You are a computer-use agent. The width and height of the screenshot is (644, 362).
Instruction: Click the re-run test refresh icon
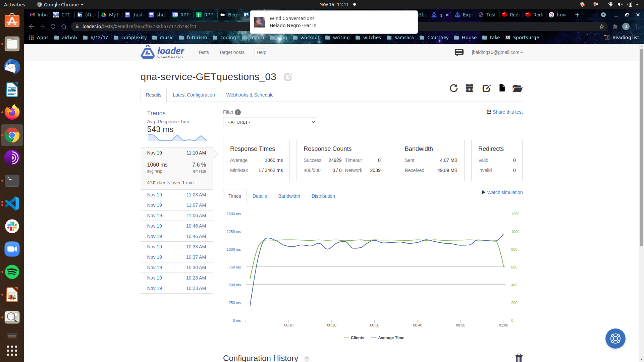pos(453,88)
